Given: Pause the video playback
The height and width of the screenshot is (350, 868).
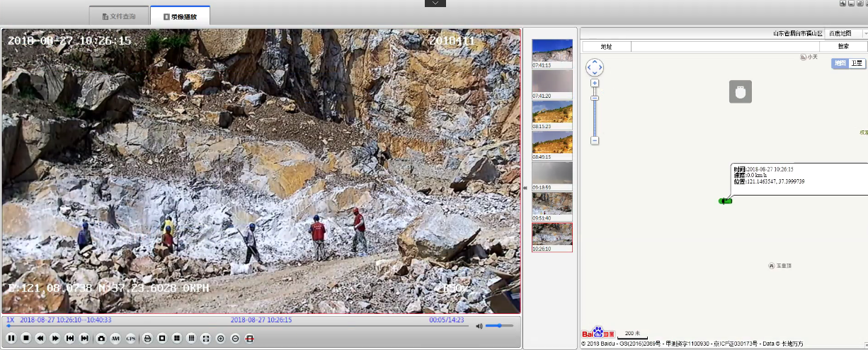Looking at the screenshot, I should (11, 339).
